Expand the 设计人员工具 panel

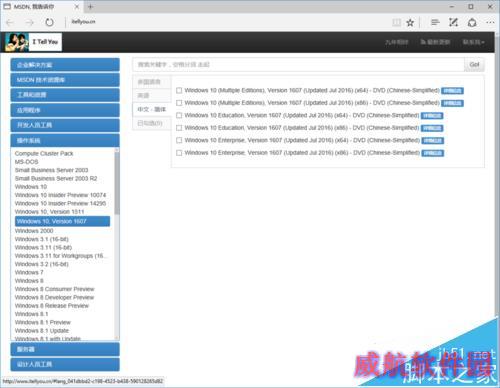65,364
